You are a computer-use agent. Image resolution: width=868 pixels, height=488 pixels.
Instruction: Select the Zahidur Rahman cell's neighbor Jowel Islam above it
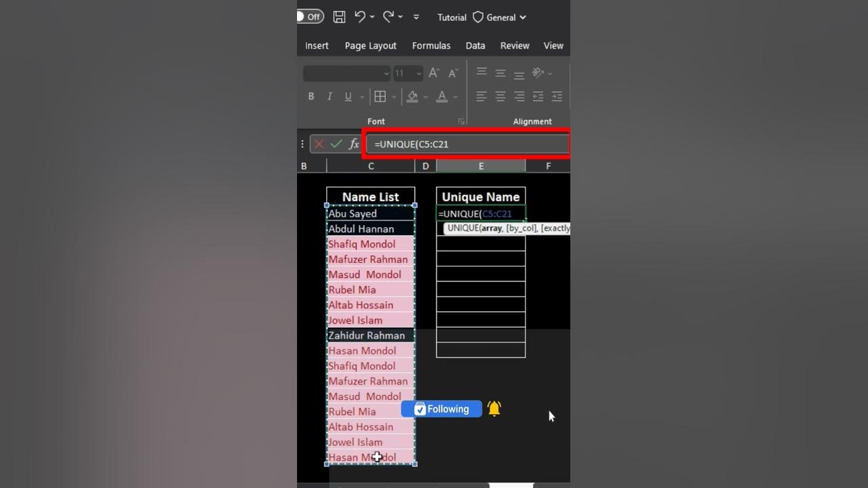tap(370, 320)
